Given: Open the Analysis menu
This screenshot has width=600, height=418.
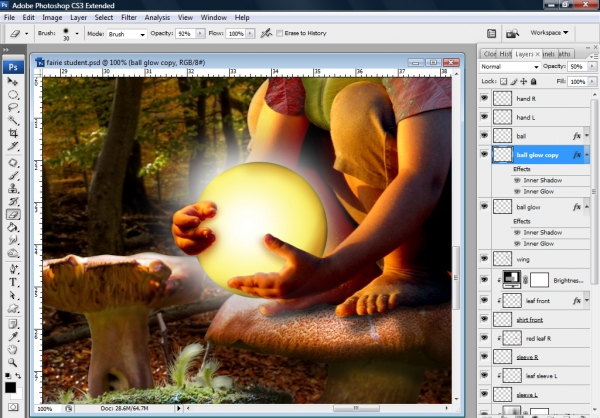Looking at the screenshot, I should point(157,17).
